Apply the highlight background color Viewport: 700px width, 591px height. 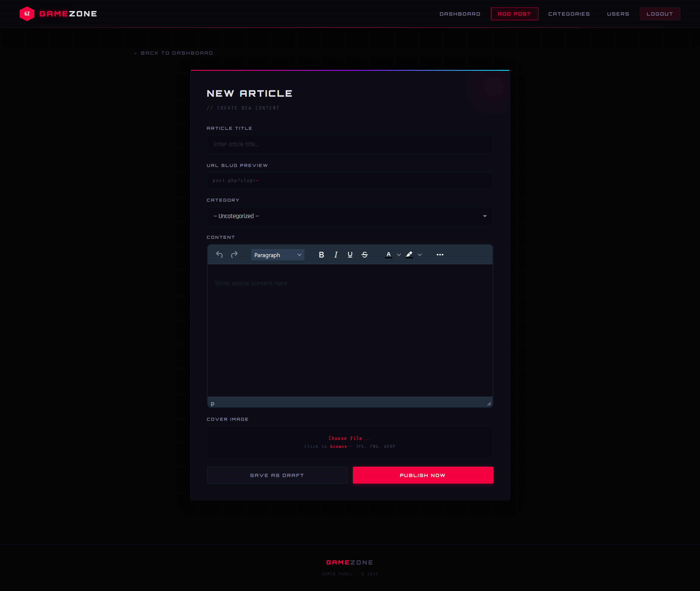click(x=409, y=255)
